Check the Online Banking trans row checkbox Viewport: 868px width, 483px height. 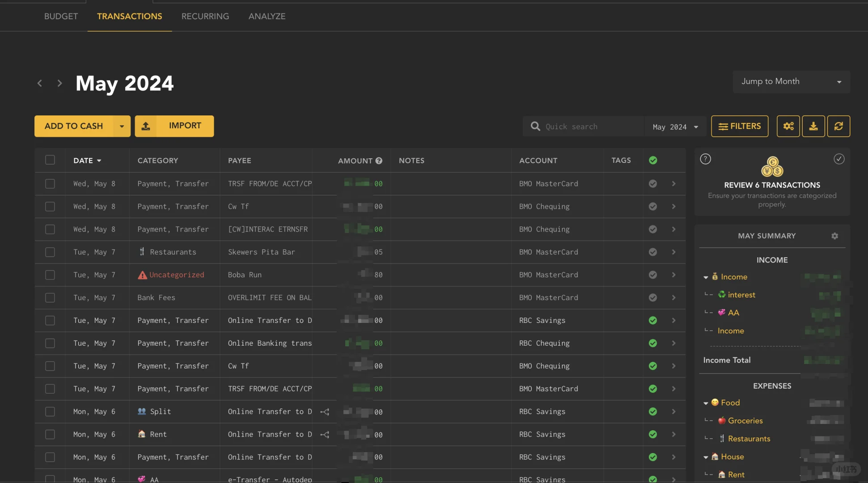pyautogui.click(x=50, y=343)
